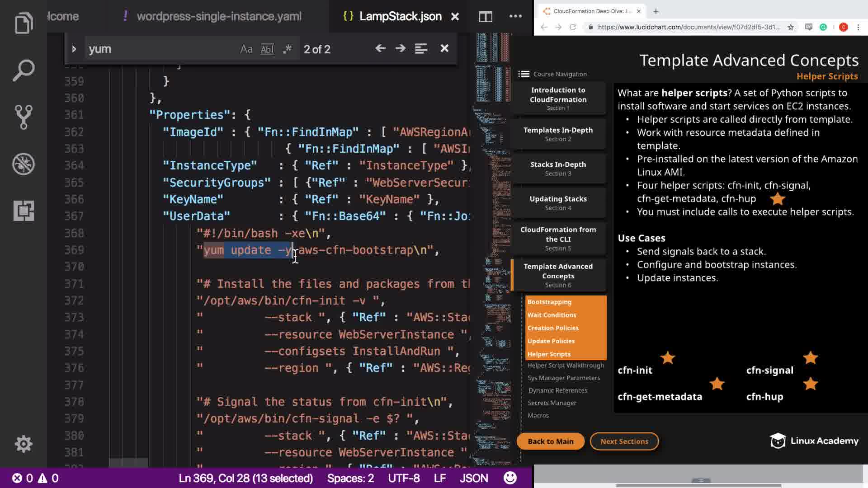This screenshot has width=868, height=488.
Task: Open the Manage settings gear
Action: 24,444
